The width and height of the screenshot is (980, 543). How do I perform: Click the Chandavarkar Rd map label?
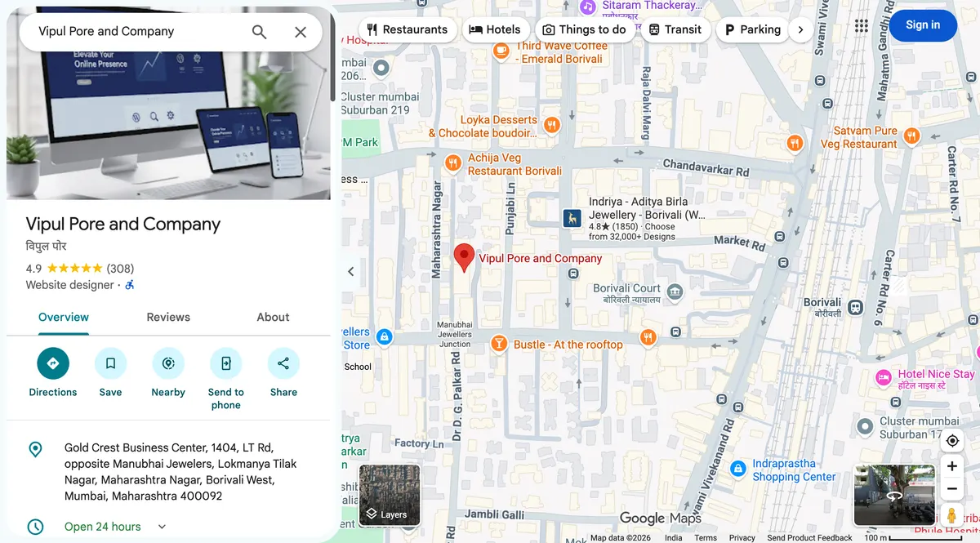pos(706,167)
